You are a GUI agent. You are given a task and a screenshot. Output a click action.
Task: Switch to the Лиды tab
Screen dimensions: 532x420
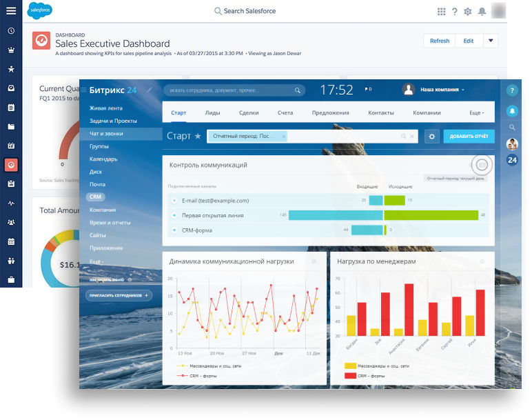(212, 112)
